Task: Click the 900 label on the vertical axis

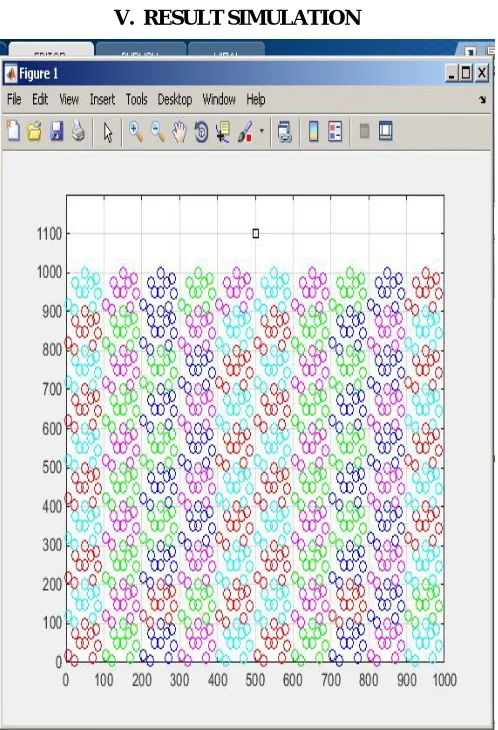Action: point(52,311)
